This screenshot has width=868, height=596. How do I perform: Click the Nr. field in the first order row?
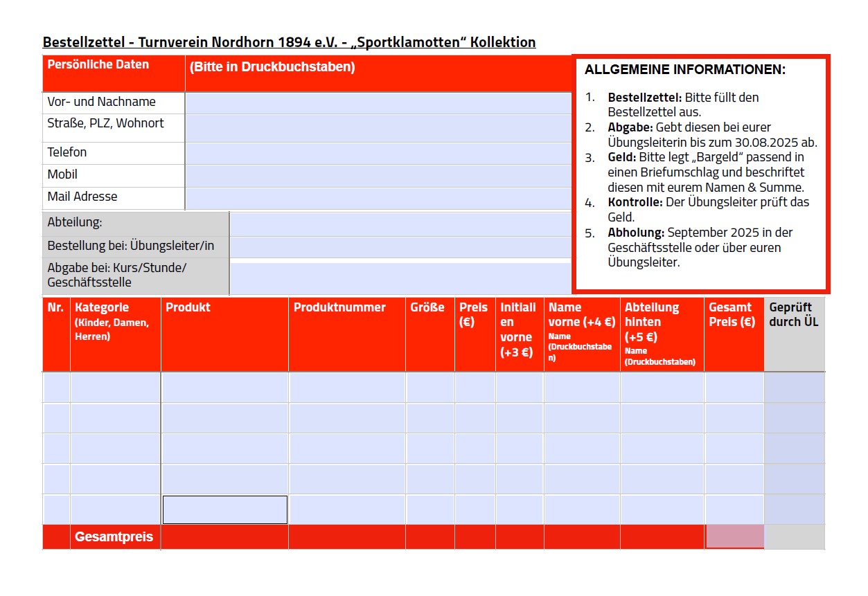56,388
